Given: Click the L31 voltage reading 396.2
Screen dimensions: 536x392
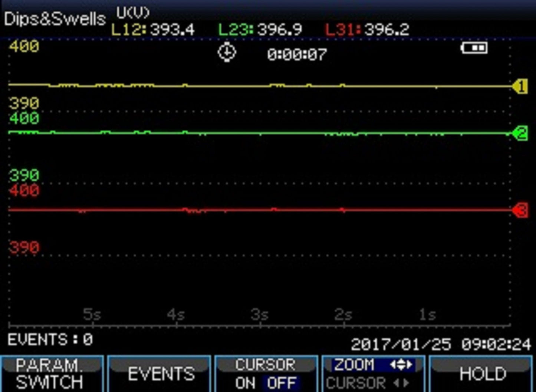Looking at the screenshot, I should pyautogui.click(x=387, y=30).
